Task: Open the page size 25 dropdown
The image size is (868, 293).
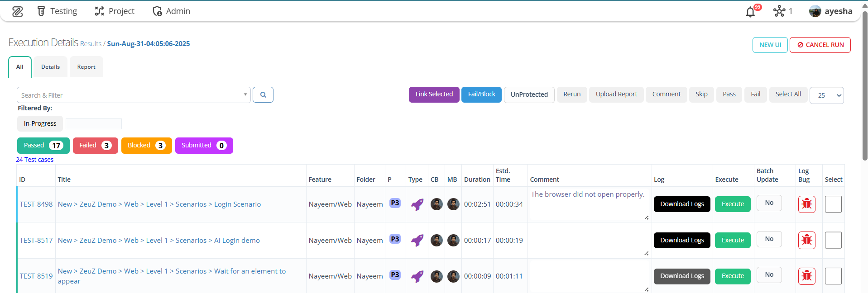Action: pyautogui.click(x=826, y=95)
